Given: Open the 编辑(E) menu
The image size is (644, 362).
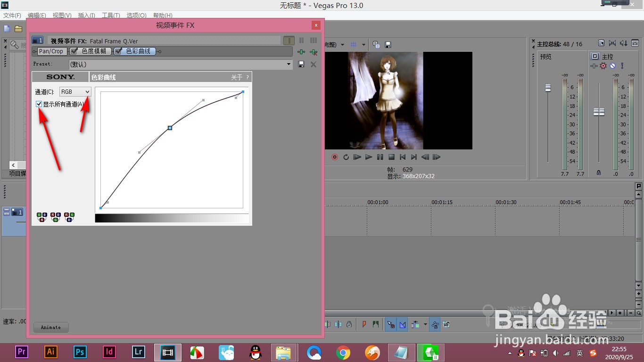Looking at the screenshot, I should coord(37,16).
